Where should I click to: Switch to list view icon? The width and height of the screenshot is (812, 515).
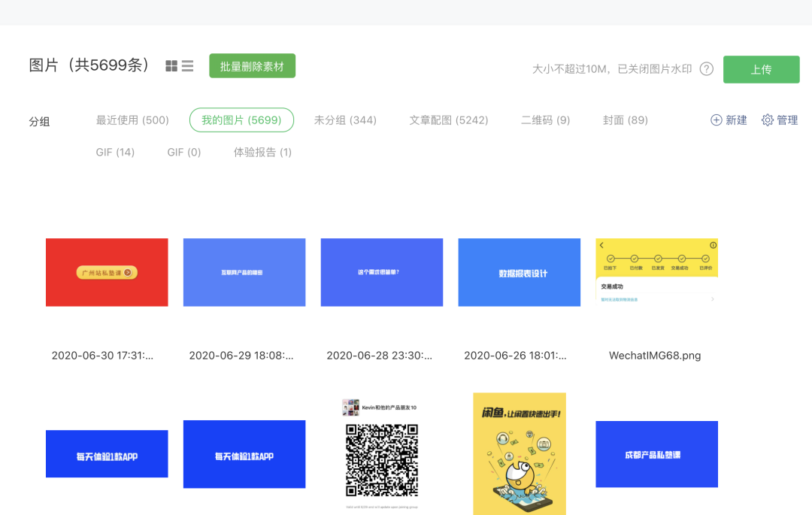pyautogui.click(x=187, y=65)
